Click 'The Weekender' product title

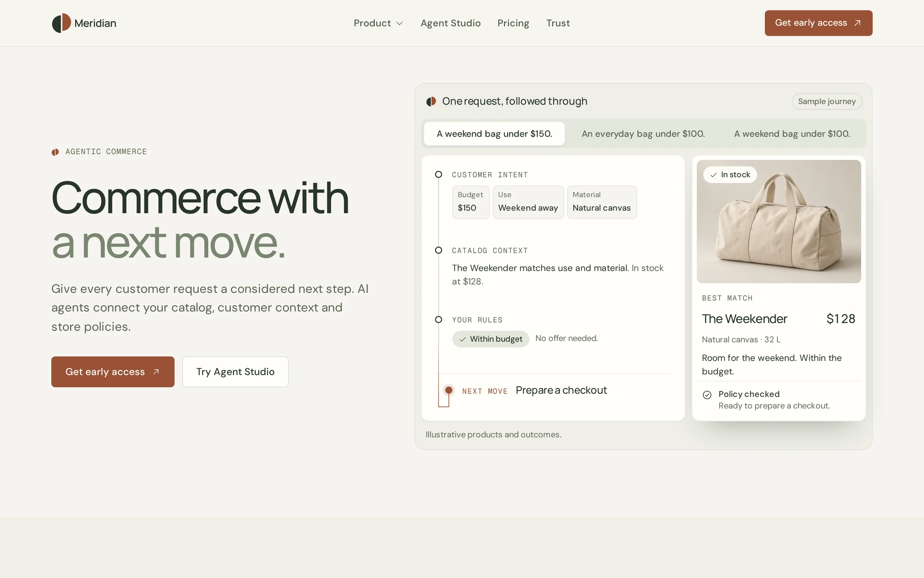click(x=744, y=319)
